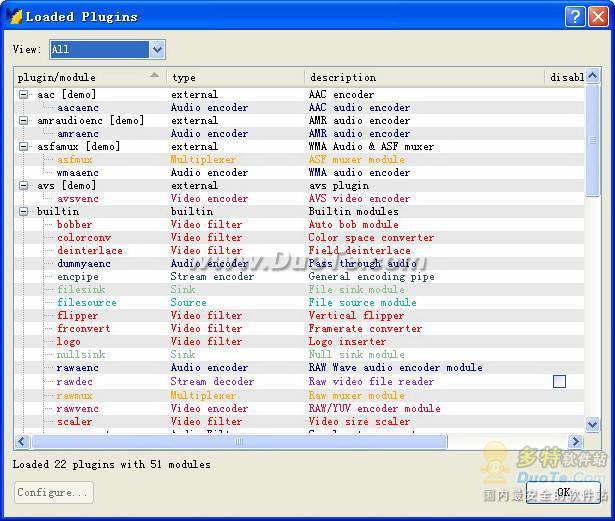Screen dimensions: 615x521
Task: Click the horizontal scrollbar left arrow
Action: (22, 441)
